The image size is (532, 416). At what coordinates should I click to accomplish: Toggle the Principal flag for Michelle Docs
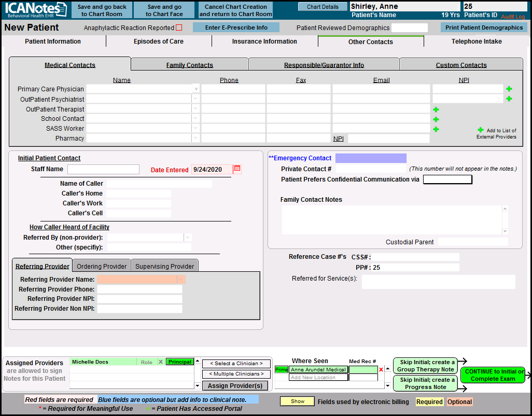[179, 362]
